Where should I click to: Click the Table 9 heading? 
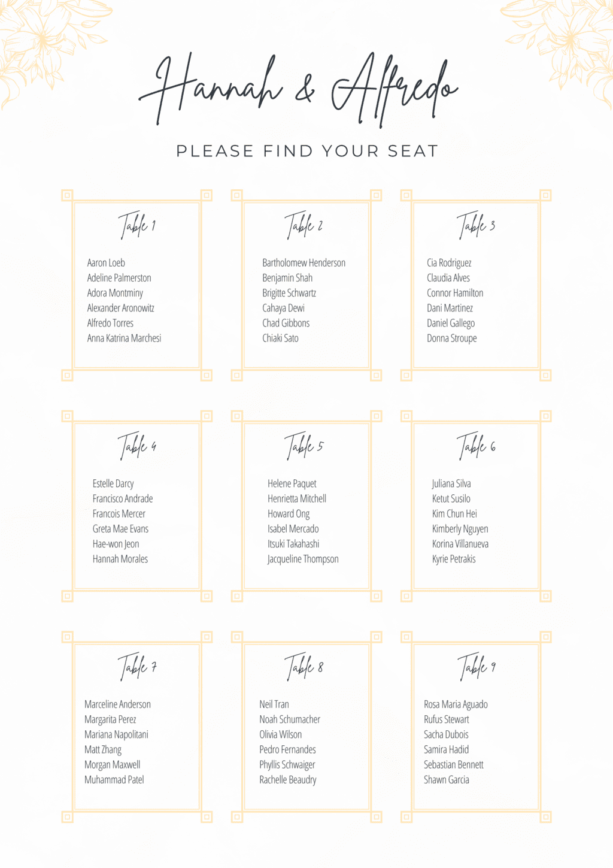[476, 667]
